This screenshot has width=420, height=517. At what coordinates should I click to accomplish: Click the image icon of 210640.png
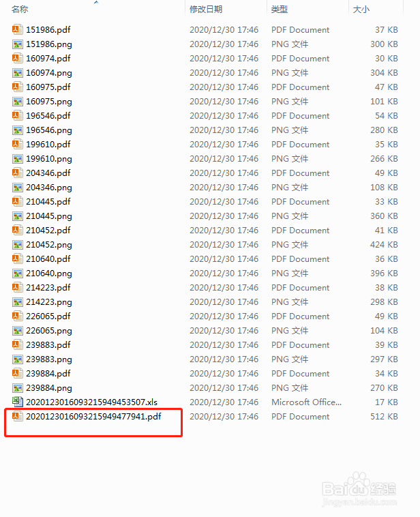point(18,274)
